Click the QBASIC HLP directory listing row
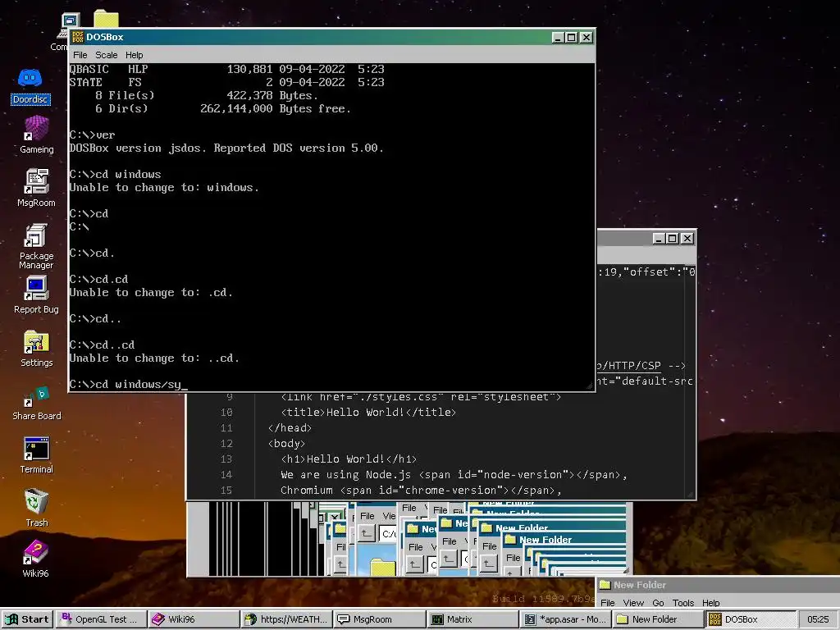840x630 pixels. pyautogui.click(x=226, y=69)
